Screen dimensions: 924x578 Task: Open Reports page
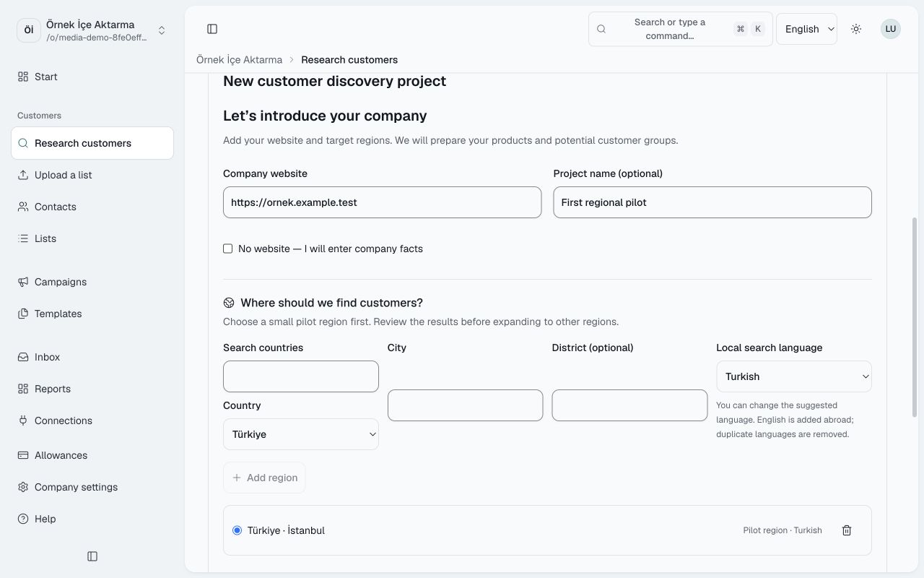point(92,389)
